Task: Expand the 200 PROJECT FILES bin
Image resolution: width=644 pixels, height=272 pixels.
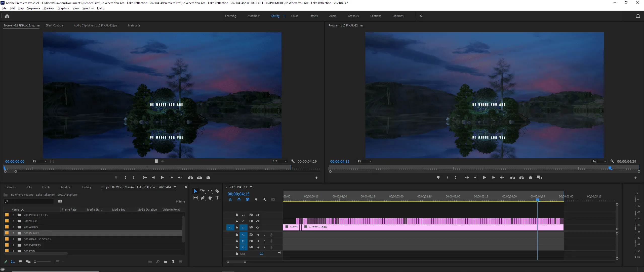Action: point(13,215)
